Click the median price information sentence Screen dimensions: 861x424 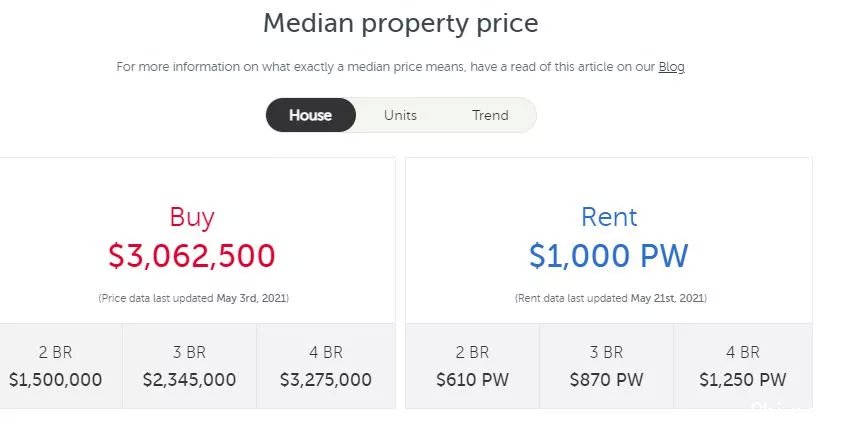coord(400,67)
